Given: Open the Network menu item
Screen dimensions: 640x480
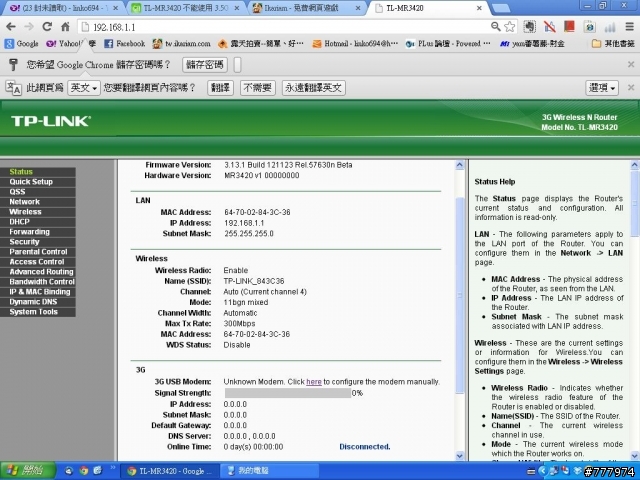Looking at the screenshot, I should [38, 202].
